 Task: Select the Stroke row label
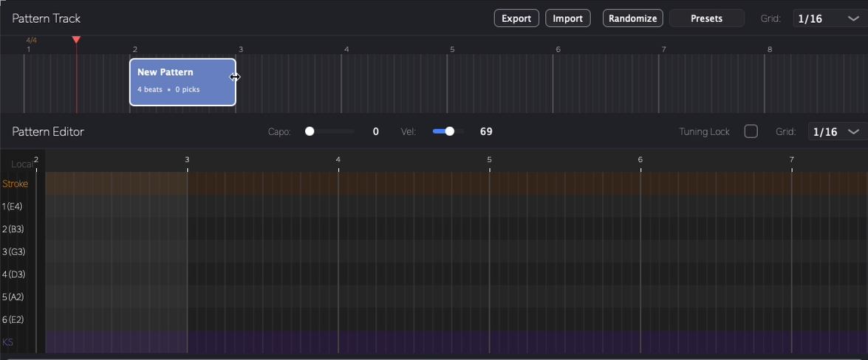tap(16, 184)
